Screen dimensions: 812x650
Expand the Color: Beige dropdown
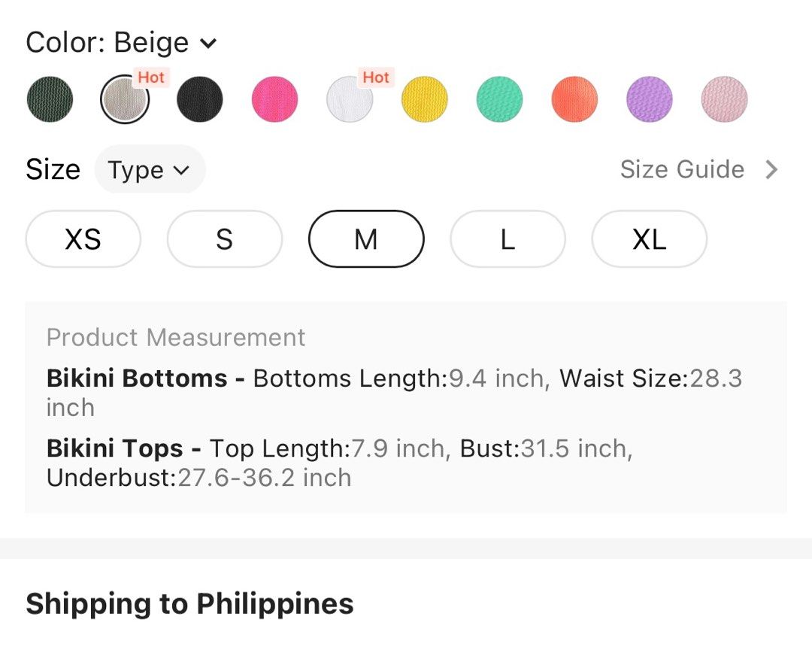[121, 42]
